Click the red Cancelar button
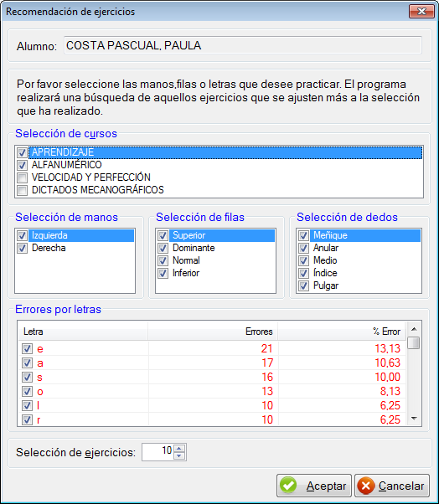439x504 pixels. click(x=392, y=486)
